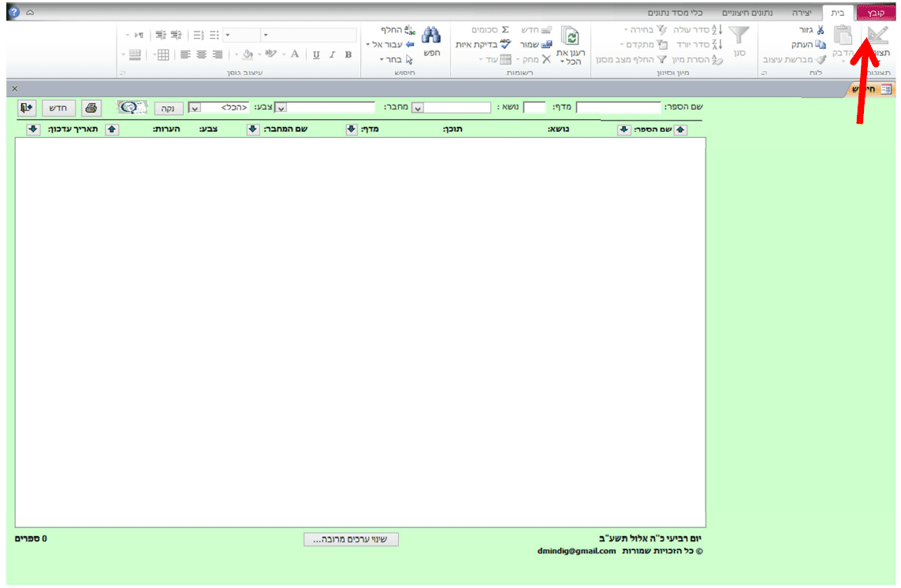This screenshot has height=588, width=901.
Task: Switch to External Data (נתונים חיצוניים) tab
Action: (x=747, y=13)
